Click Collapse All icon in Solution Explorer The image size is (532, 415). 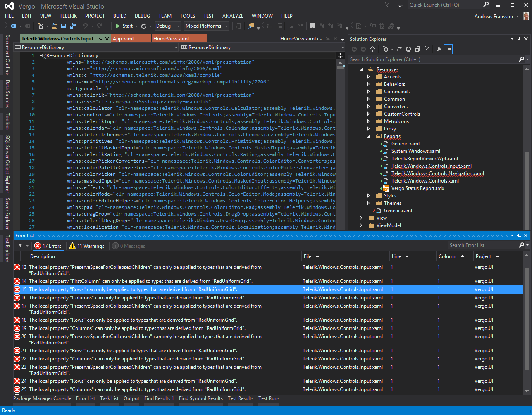point(417,49)
